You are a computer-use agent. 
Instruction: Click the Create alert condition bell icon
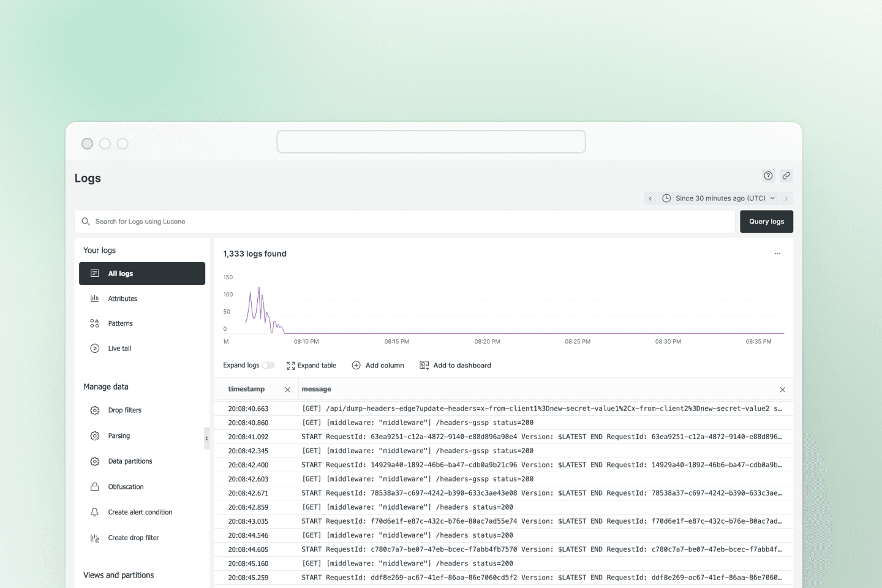(94, 512)
